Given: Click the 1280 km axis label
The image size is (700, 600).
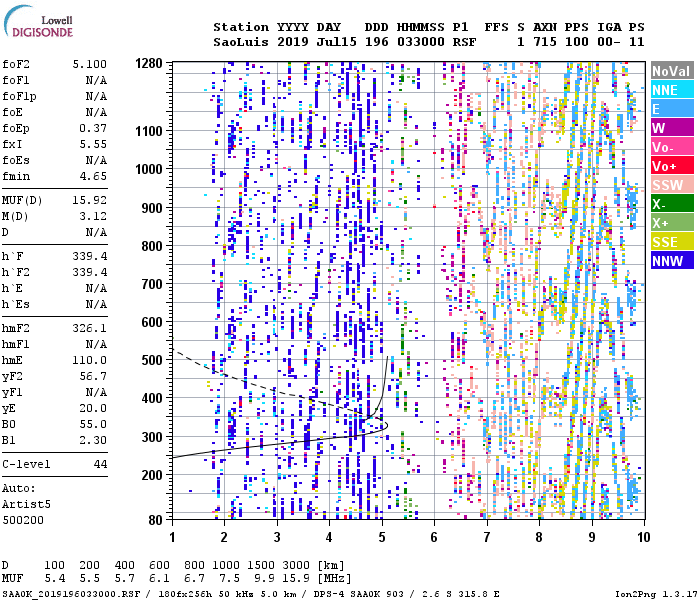Looking at the screenshot, I should [x=149, y=63].
